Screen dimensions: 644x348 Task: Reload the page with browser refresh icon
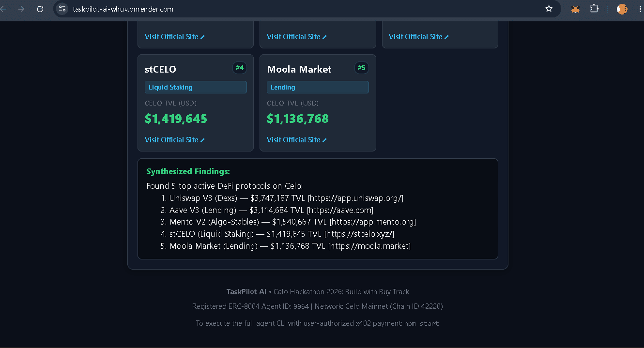click(40, 9)
